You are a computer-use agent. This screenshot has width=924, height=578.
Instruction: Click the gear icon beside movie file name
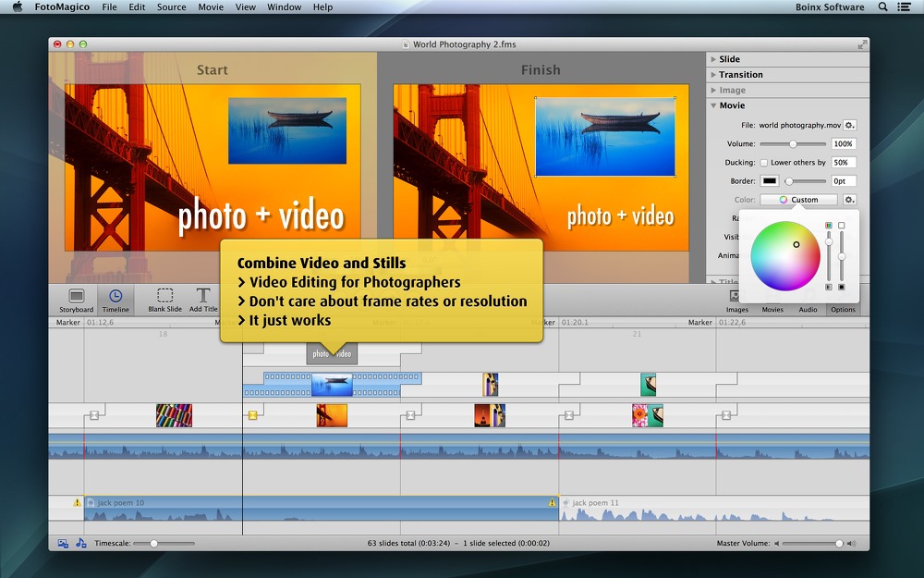849,125
